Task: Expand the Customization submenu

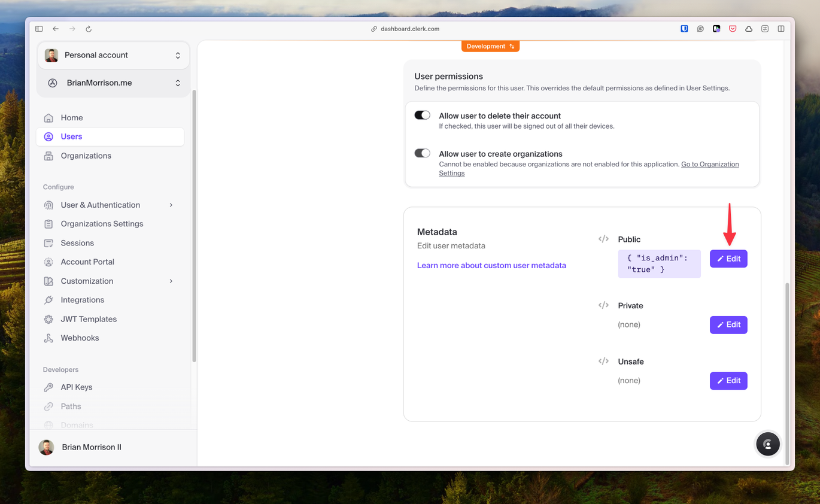Action: point(171,281)
